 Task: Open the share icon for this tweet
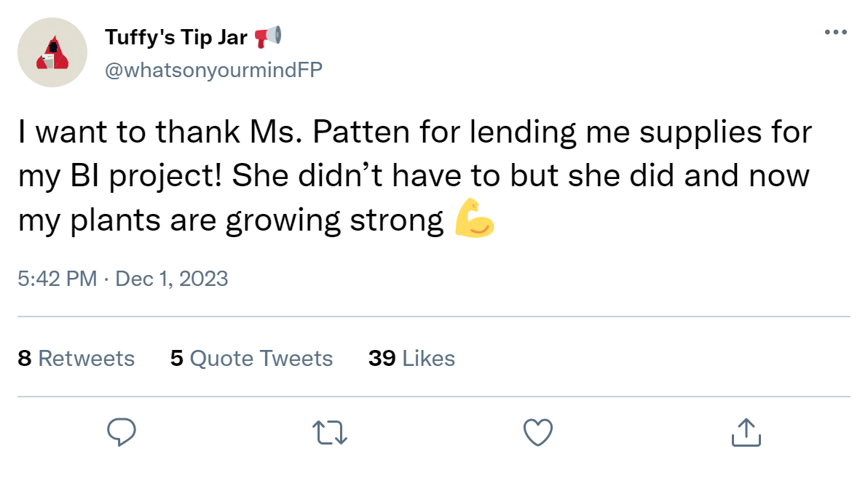coord(746,432)
